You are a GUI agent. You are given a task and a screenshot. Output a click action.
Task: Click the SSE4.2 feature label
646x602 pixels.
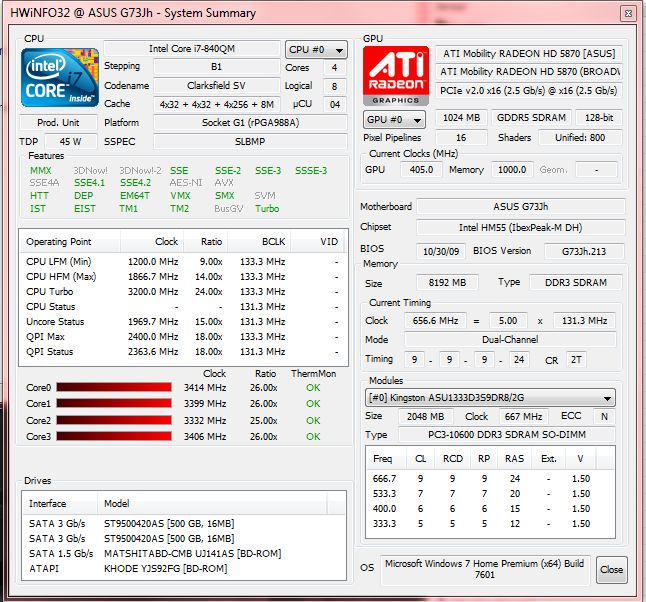(x=136, y=183)
